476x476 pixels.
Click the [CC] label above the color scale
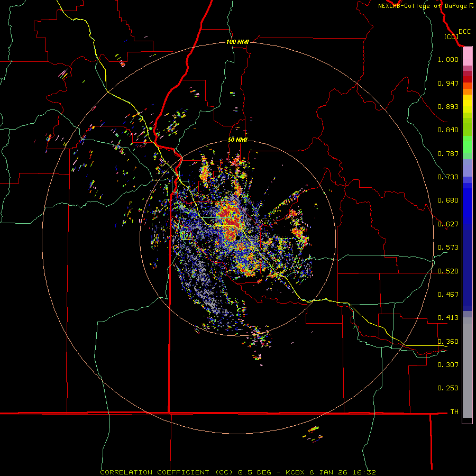(452, 36)
